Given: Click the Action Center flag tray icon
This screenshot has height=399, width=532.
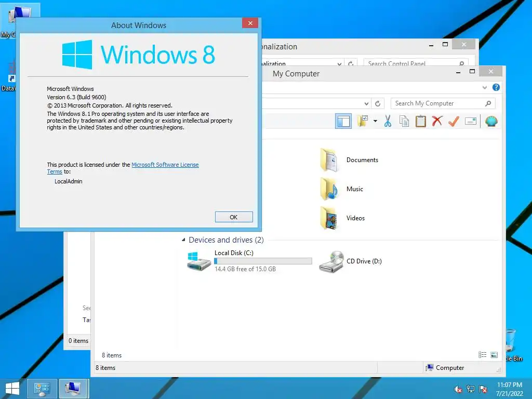Looking at the screenshot, I should tap(483, 389).
